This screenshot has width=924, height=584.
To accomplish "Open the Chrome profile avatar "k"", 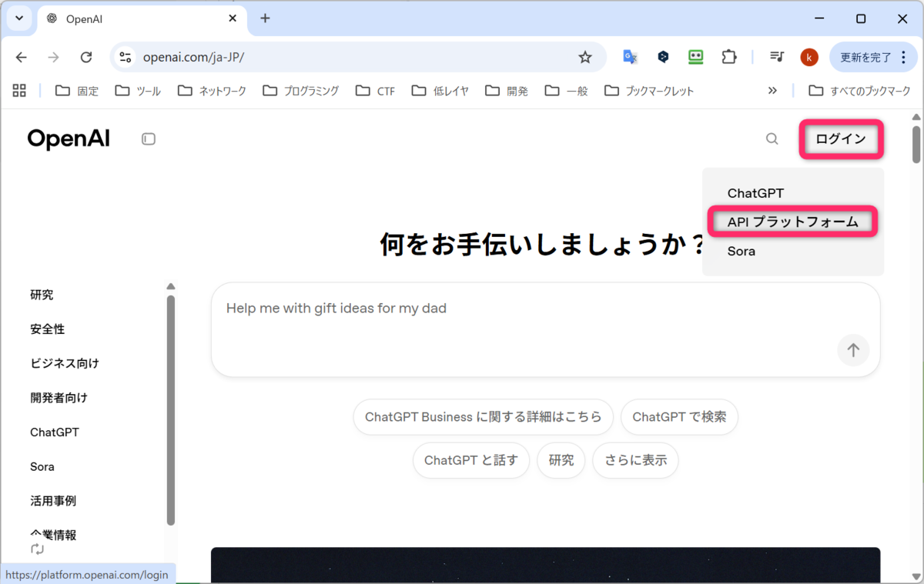I will 808,56.
